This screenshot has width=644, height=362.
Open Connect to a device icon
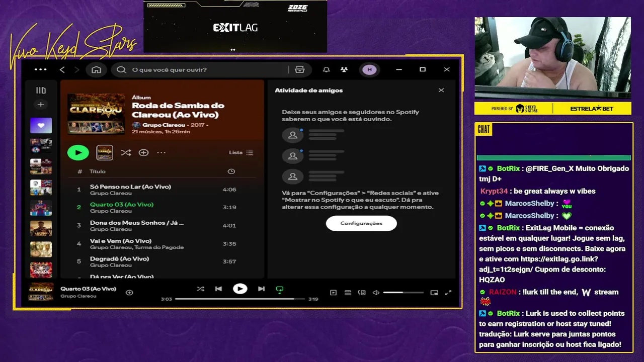pos(361,293)
